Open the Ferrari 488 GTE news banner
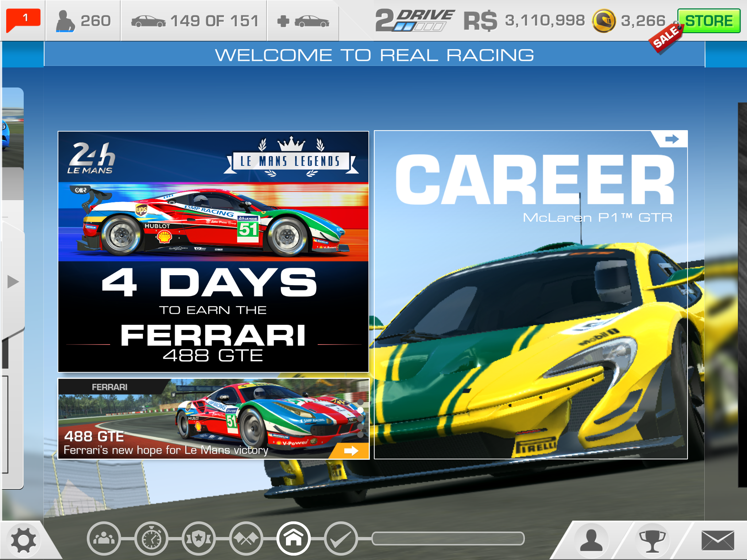This screenshot has width=747, height=560. point(213,419)
